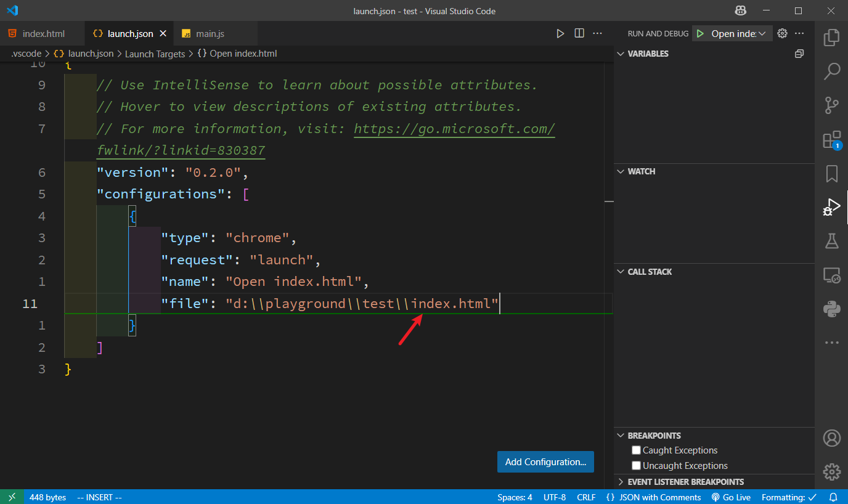Image resolution: width=848 pixels, height=504 pixels.
Task: Click the "type": "chrome" line
Action: pos(229,238)
